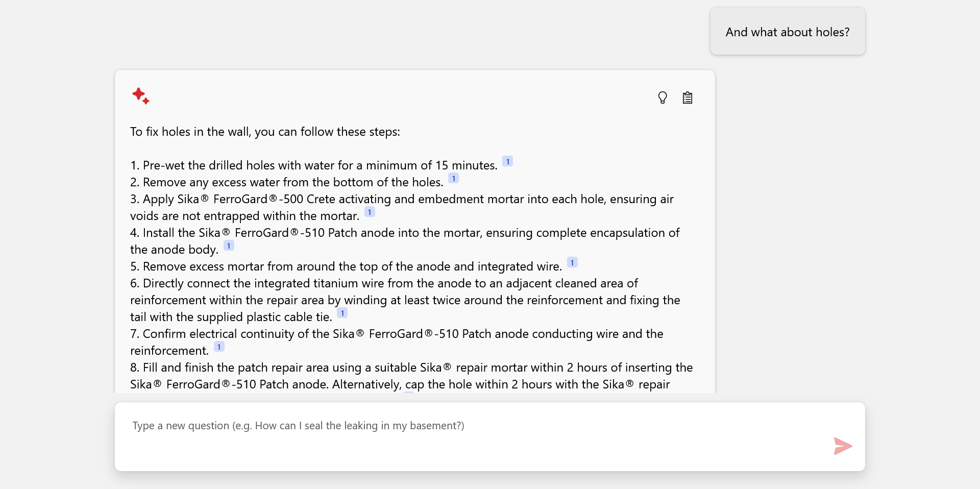Open citation 1 after the pre-wet step
The height and width of the screenshot is (489, 980).
pos(507,161)
